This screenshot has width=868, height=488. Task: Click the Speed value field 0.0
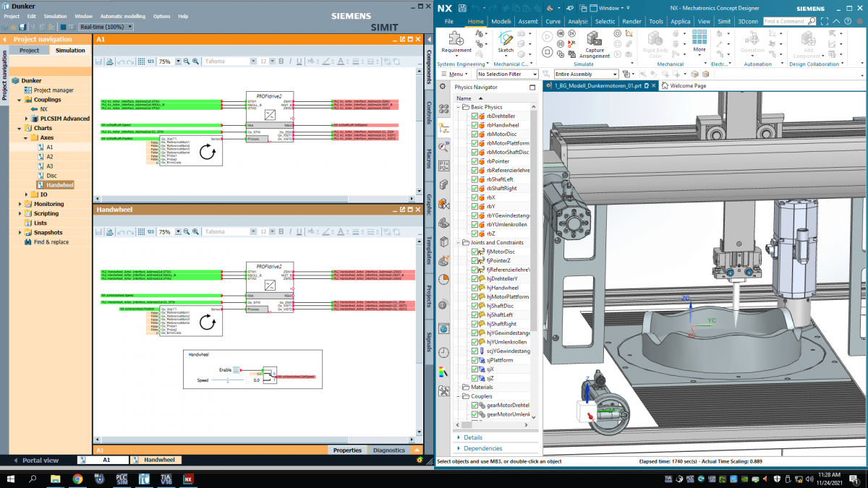click(253, 380)
